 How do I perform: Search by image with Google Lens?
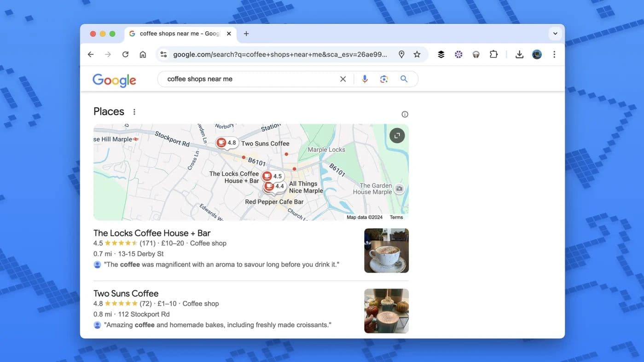coord(384,79)
